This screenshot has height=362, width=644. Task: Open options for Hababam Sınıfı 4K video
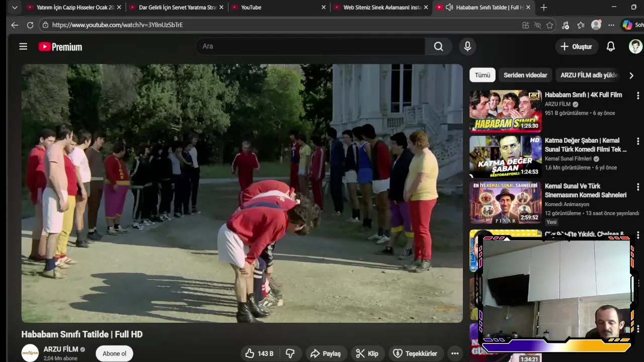pos(638,96)
